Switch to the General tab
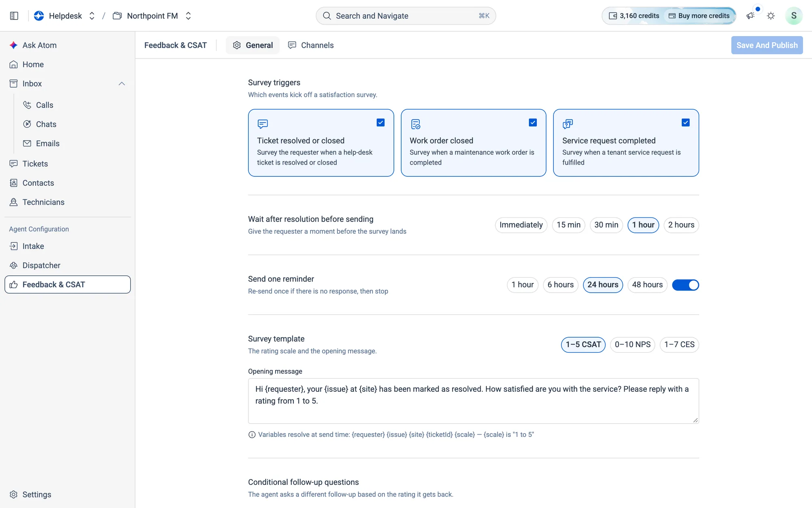Image resolution: width=812 pixels, height=508 pixels. pyautogui.click(x=253, y=45)
